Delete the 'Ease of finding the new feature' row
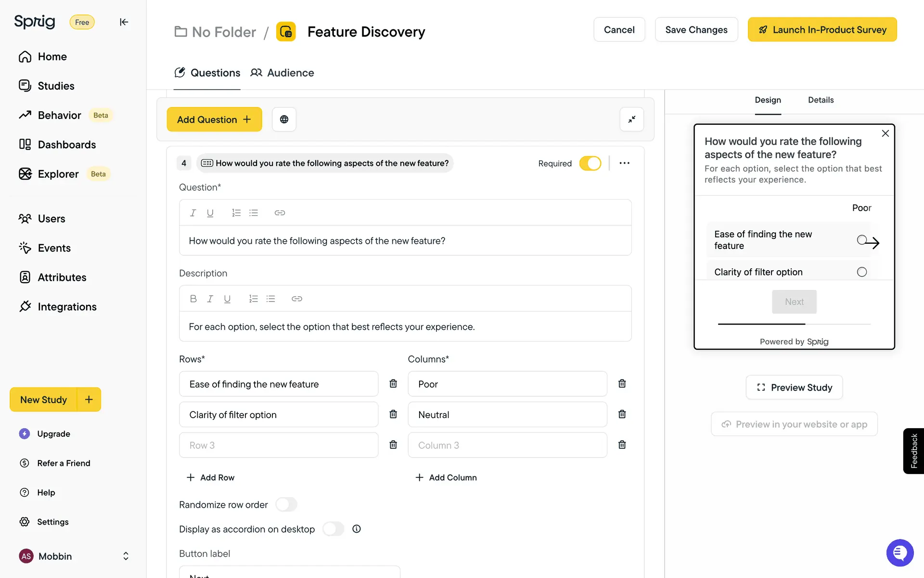This screenshot has width=924, height=578. (x=393, y=384)
